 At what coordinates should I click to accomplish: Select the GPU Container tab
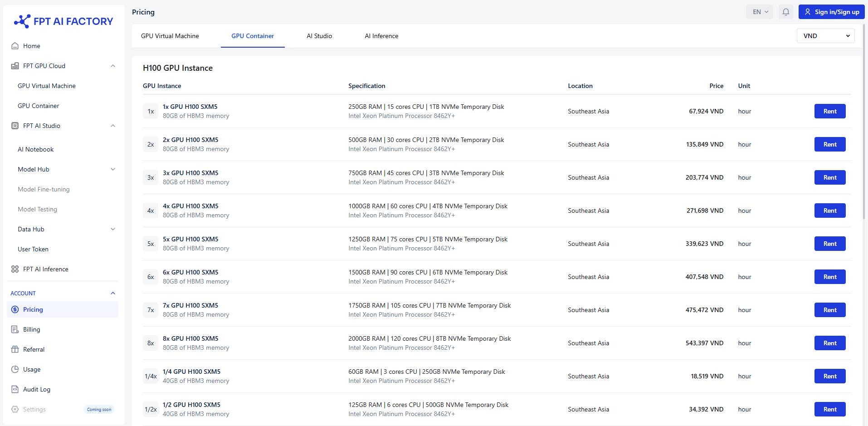click(x=253, y=36)
